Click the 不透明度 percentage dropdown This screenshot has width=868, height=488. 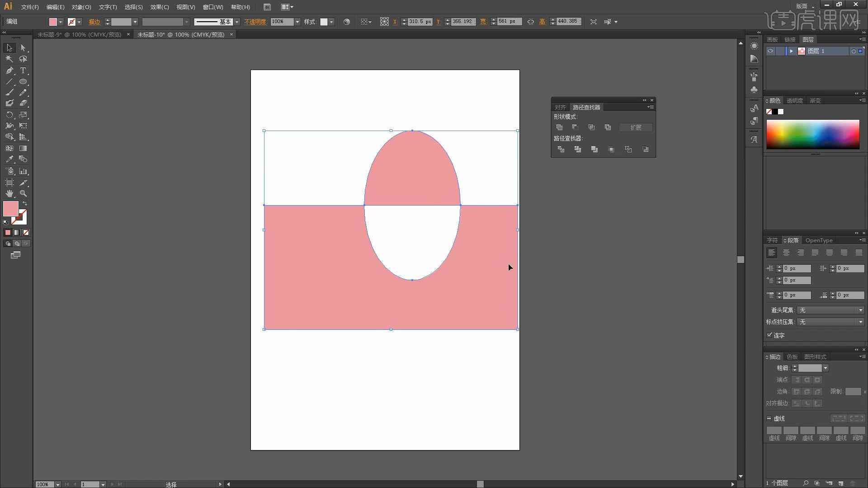(x=297, y=22)
